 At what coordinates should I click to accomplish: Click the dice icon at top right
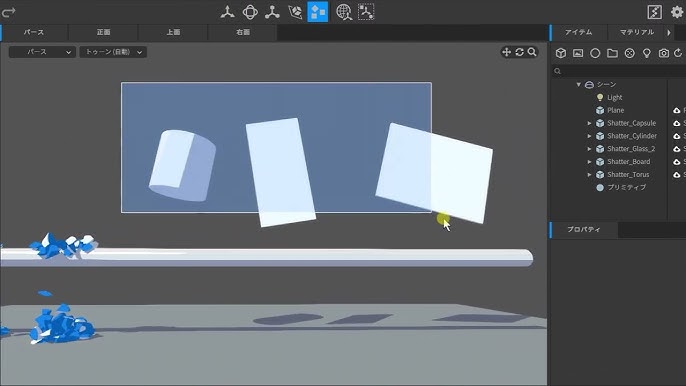[x=654, y=12]
